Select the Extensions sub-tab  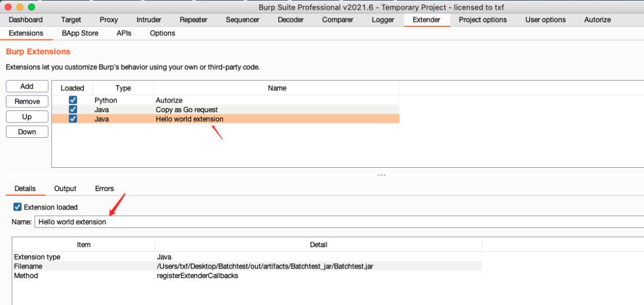coord(26,33)
